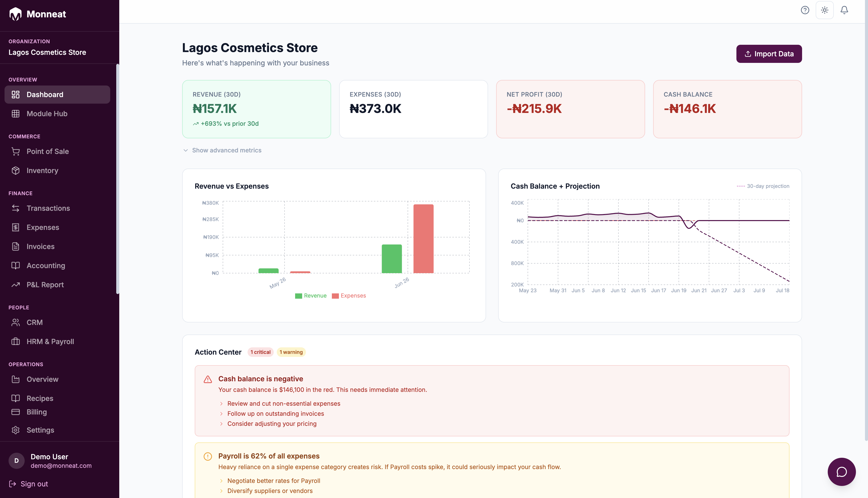Screen dimensions: 868x498
Task: Expand Show advanced metrics
Action: tap(222, 150)
